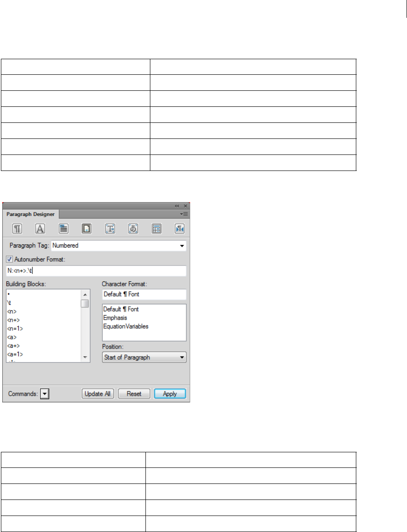This screenshot has width=407, height=532.
Task: Open the Commands dropdown arrow
Action: [45, 394]
